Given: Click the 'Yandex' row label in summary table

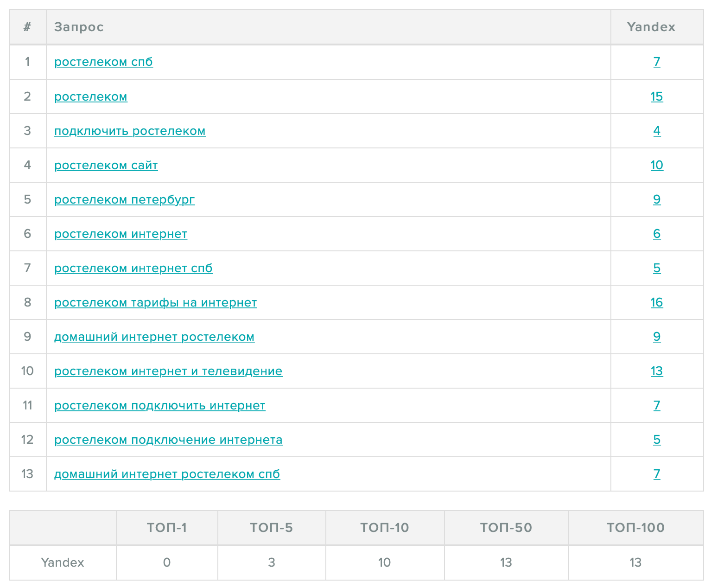Looking at the screenshot, I should (63, 562).
